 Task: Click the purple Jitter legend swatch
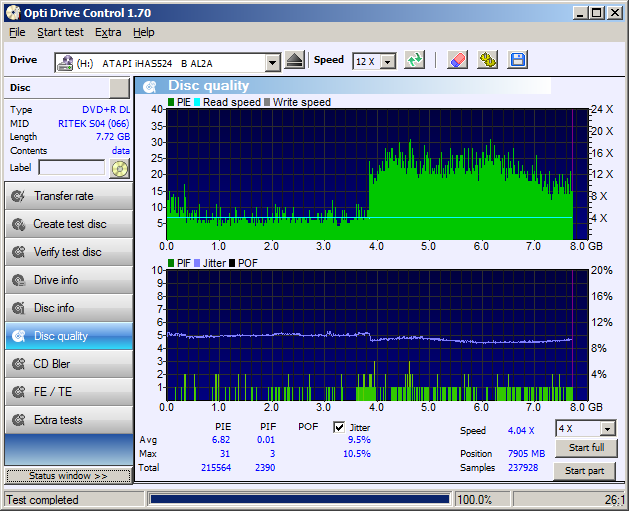coord(197,263)
